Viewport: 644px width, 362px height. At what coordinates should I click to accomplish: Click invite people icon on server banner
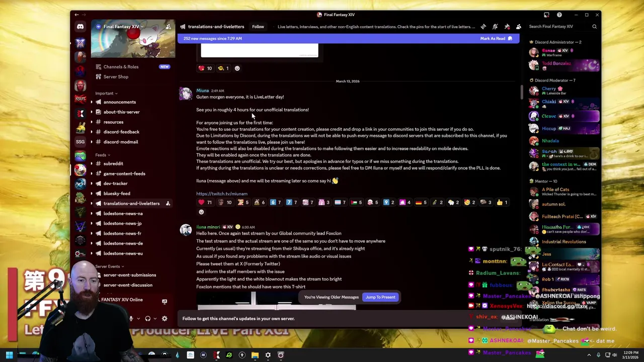[169, 27]
